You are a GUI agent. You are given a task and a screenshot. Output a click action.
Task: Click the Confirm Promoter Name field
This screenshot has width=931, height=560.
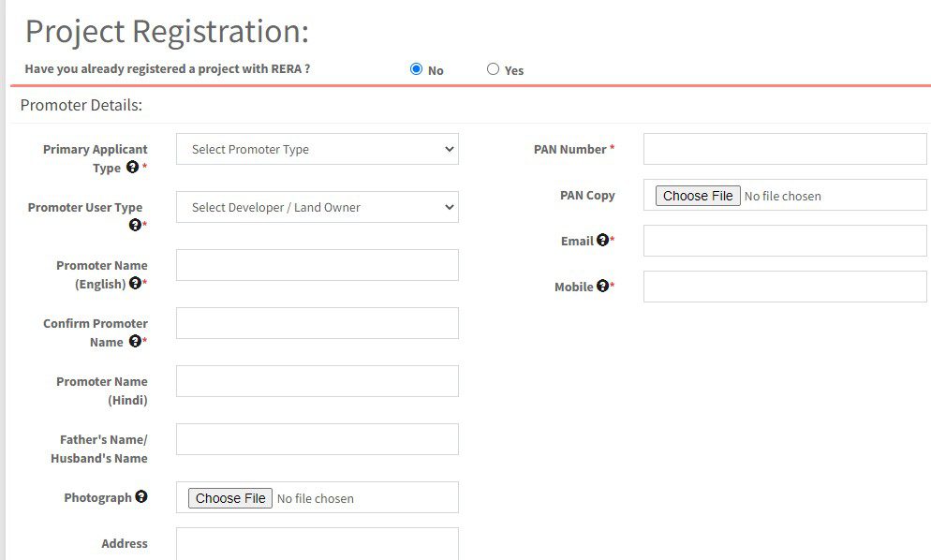click(x=318, y=323)
